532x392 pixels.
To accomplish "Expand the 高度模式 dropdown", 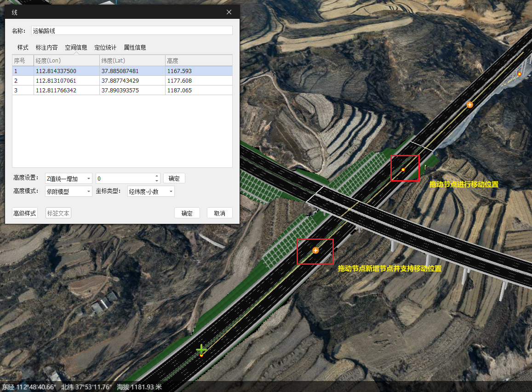I will (69, 191).
